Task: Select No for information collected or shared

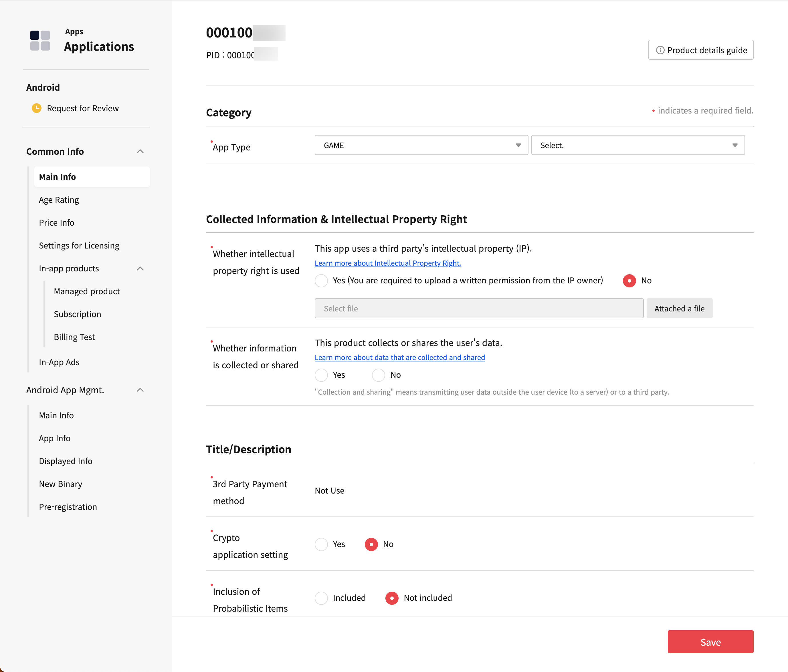Action: click(x=379, y=375)
